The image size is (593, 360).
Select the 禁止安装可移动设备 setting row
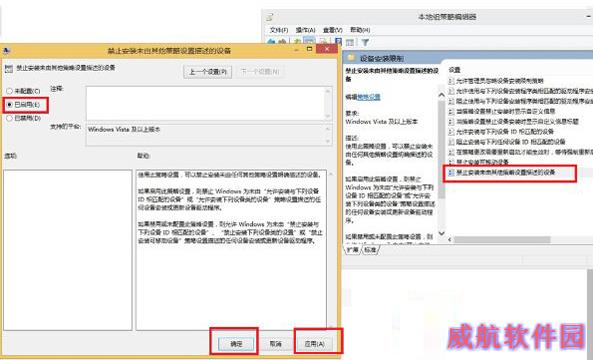(x=479, y=162)
